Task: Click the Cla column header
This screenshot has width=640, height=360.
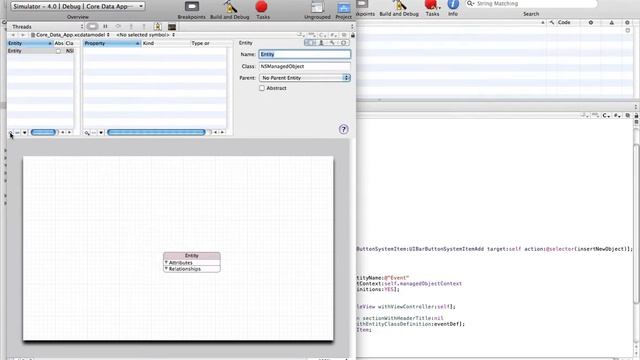Action: coord(70,43)
